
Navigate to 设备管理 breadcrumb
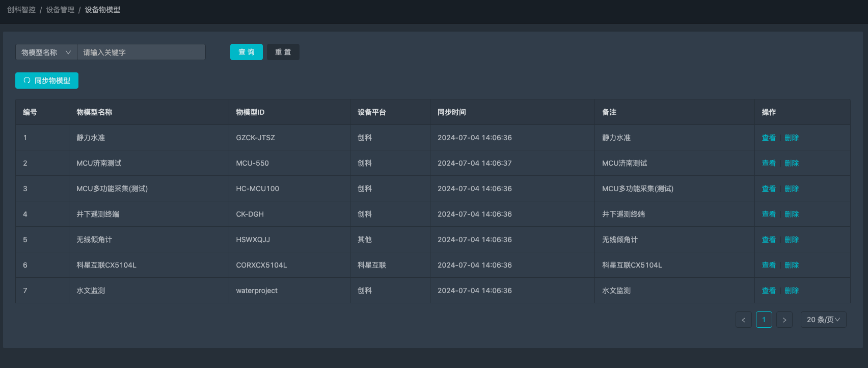60,10
